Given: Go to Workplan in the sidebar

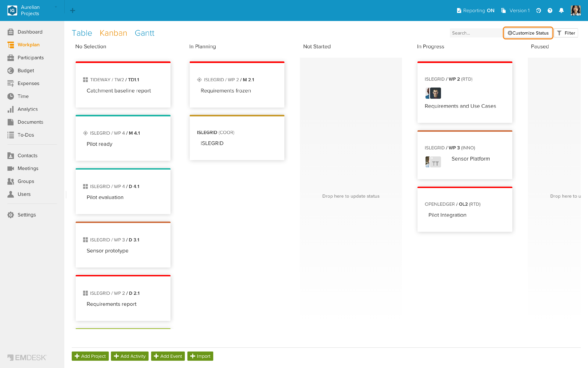Looking at the screenshot, I should click(x=28, y=45).
